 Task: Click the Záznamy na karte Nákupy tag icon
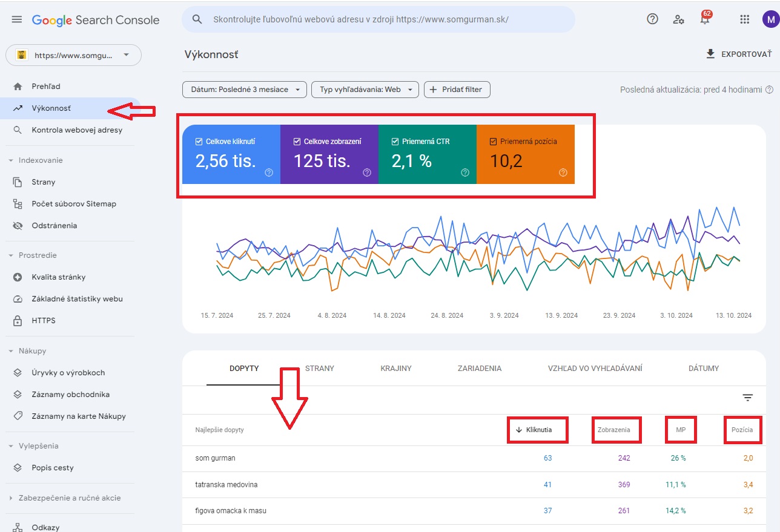(18, 416)
